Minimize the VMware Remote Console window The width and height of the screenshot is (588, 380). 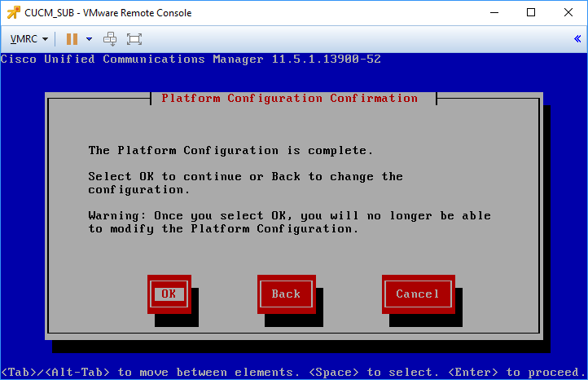[494, 12]
